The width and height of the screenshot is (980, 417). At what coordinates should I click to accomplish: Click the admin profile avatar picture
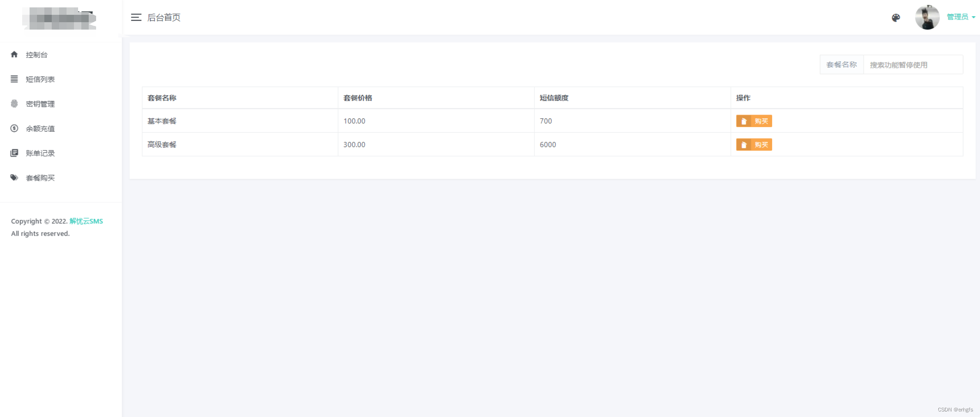tap(927, 17)
